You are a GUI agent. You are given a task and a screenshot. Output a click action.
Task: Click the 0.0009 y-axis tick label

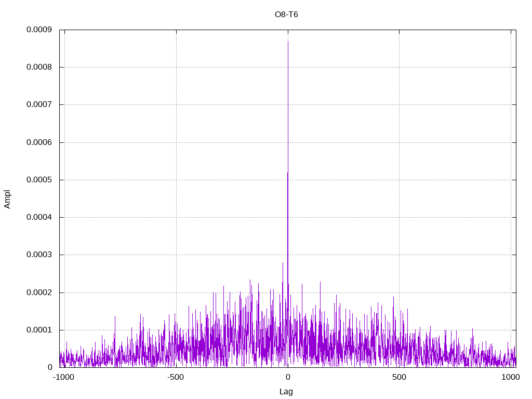point(39,30)
